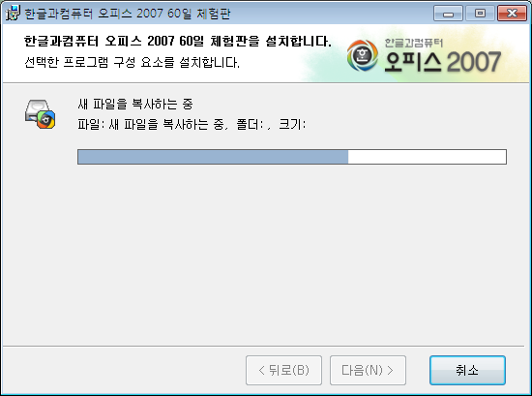
Task: Click the status text 새 파일을 복사하는 중
Action: pyautogui.click(x=135, y=104)
